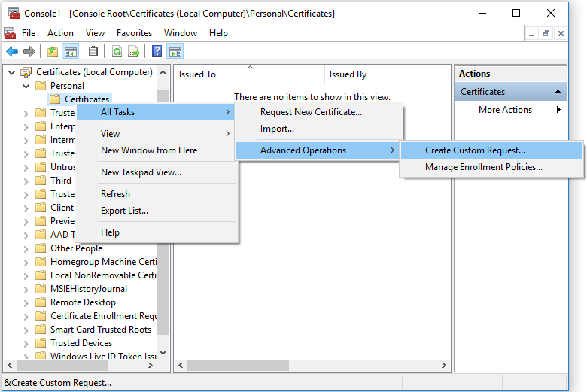Screen dimensions: 587x392
Task: Click the Forward arrow toolbar icon
Action: (29, 51)
